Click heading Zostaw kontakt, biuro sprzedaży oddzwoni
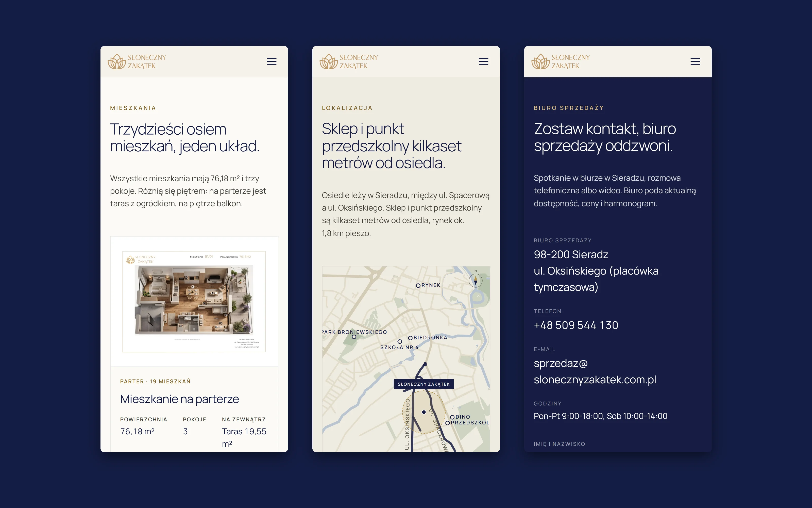The width and height of the screenshot is (812, 508). tap(605, 137)
